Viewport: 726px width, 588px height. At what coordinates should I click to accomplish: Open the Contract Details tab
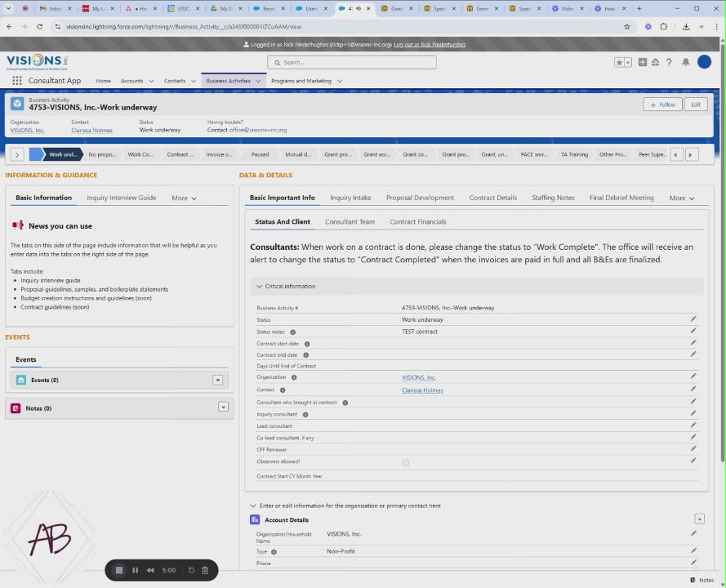[x=492, y=198]
